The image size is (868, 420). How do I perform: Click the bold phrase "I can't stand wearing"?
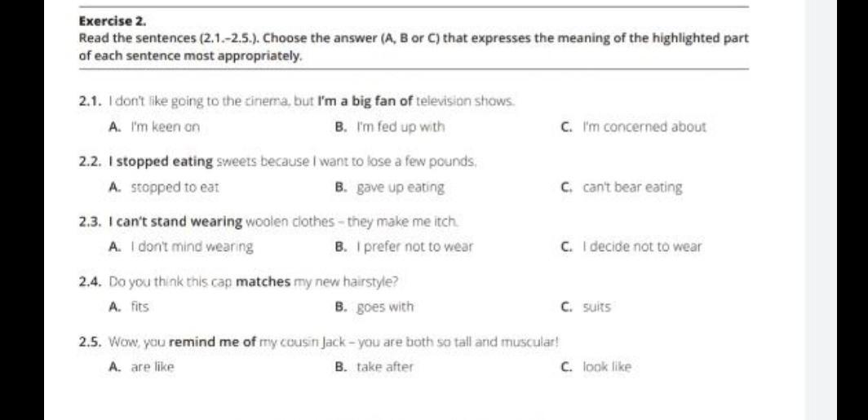176,222
